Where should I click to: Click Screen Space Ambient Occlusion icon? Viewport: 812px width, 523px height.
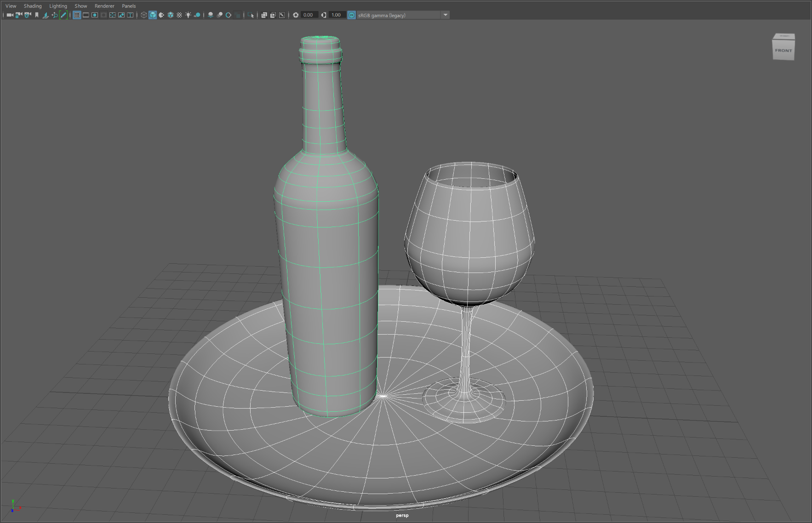point(211,15)
